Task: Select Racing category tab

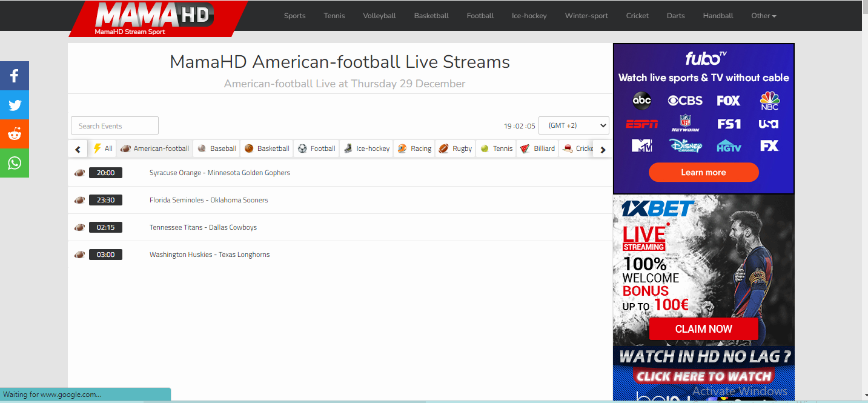Action: (x=415, y=148)
